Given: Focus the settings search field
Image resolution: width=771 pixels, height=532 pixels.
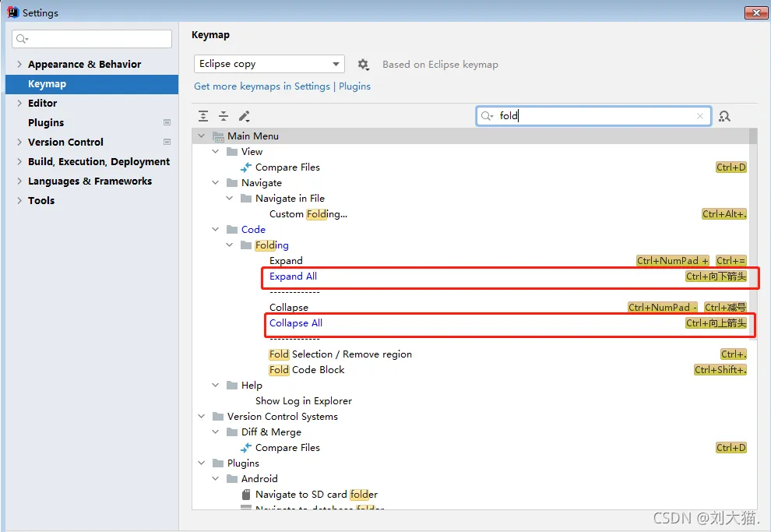Looking at the screenshot, I should [92, 39].
